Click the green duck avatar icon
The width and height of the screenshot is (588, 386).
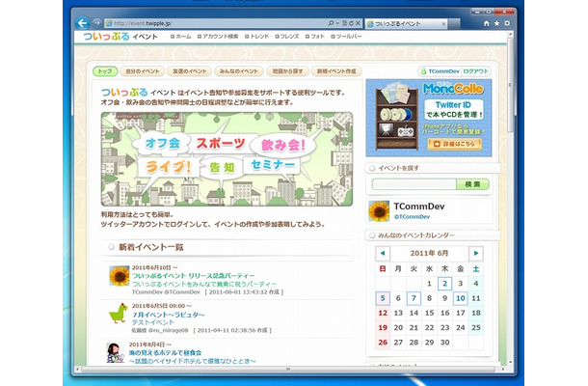(x=119, y=314)
